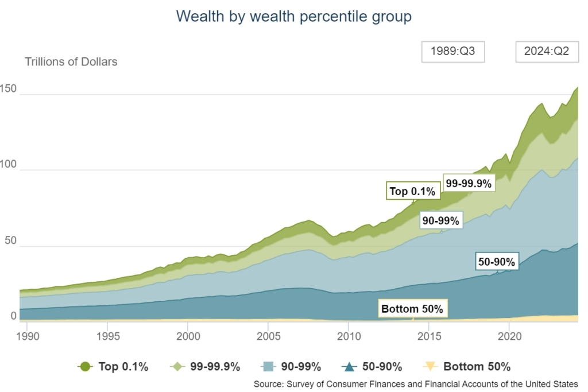Click the 90-99% legend square icon
The image size is (588, 392).
pos(268,367)
